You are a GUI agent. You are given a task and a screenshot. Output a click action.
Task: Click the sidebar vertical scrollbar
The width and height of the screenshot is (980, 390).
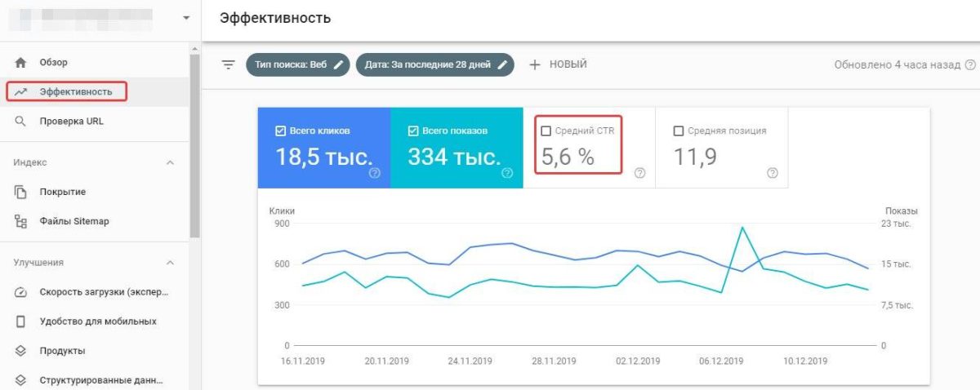(194, 147)
